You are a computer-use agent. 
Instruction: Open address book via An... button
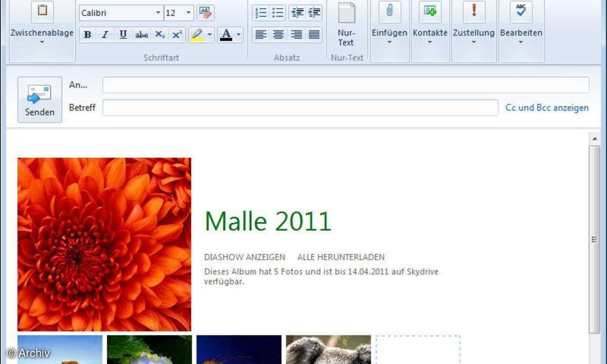pyautogui.click(x=78, y=85)
